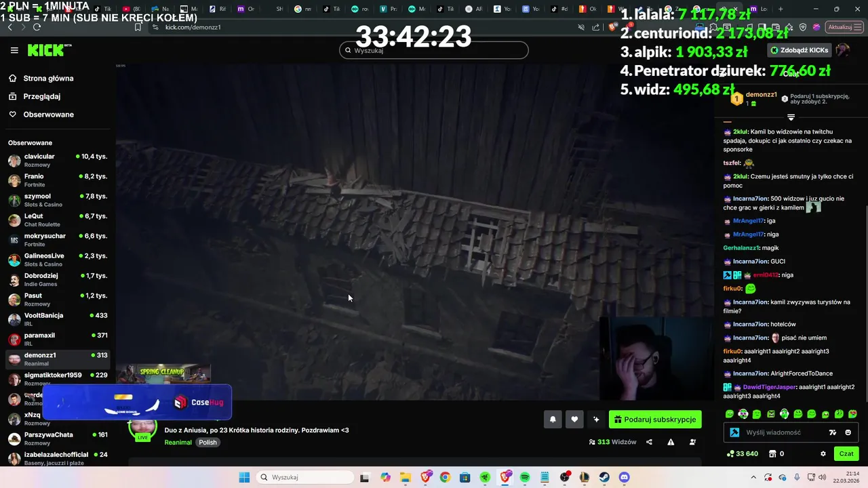Image resolution: width=868 pixels, height=488 pixels.
Task: Open followed channel VooltBanicja
Action: click(58, 319)
